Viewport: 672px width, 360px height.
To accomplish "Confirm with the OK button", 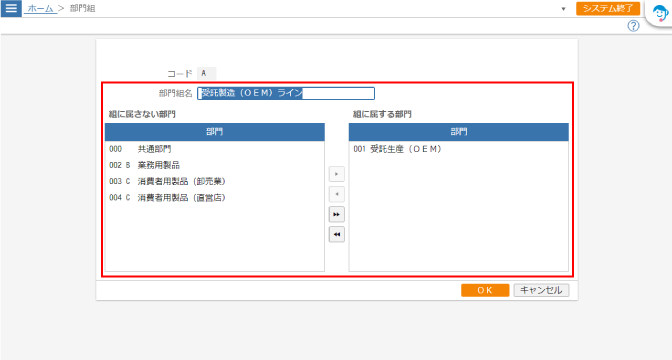I will click(x=485, y=290).
